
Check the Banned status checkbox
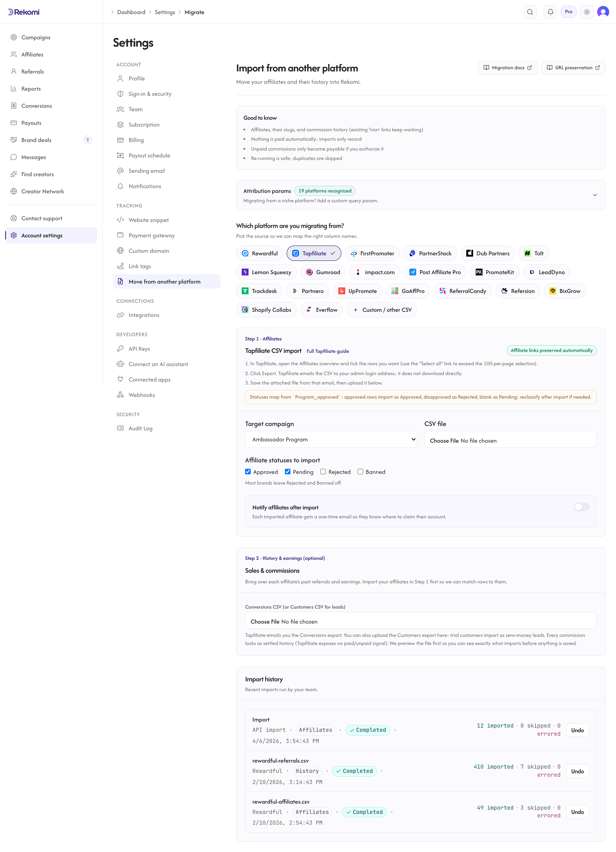tap(360, 472)
